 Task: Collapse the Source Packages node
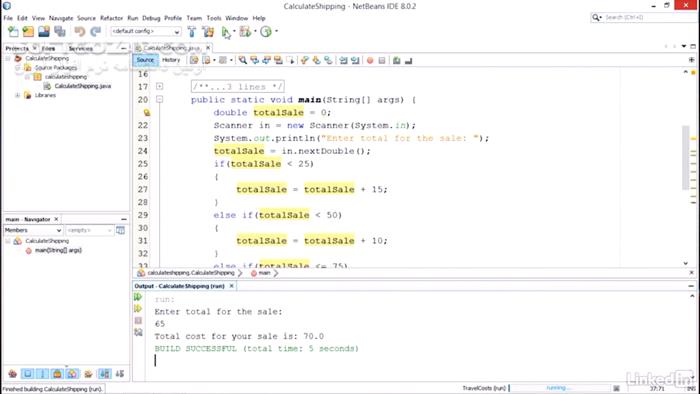(x=17, y=68)
